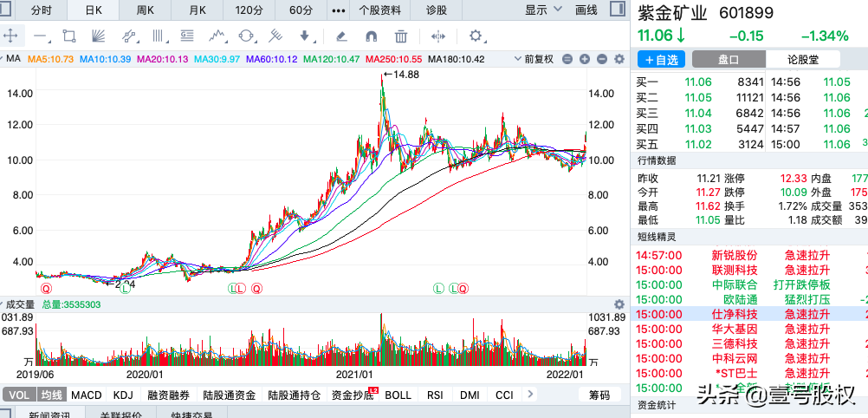Select the 陆股通持仓 indicator

tap(294, 395)
